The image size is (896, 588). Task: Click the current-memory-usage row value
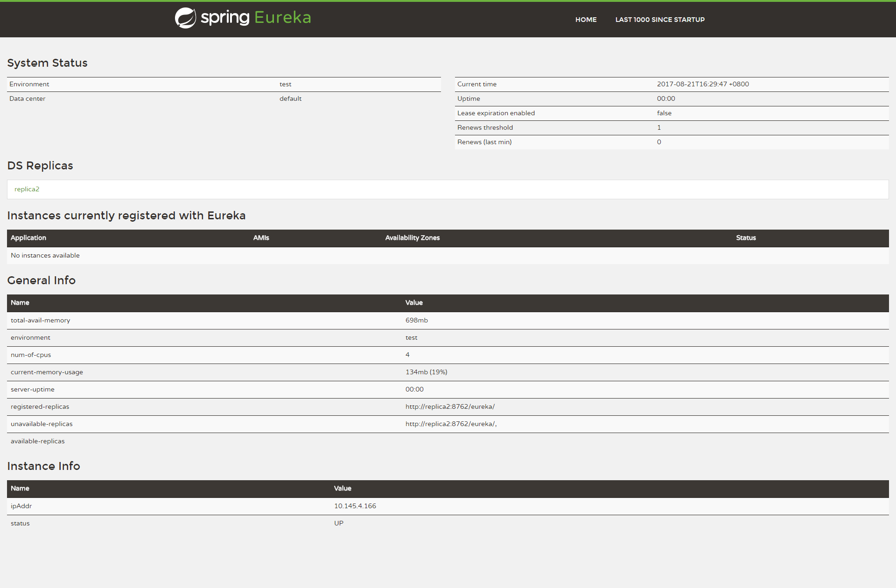pos(426,372)
